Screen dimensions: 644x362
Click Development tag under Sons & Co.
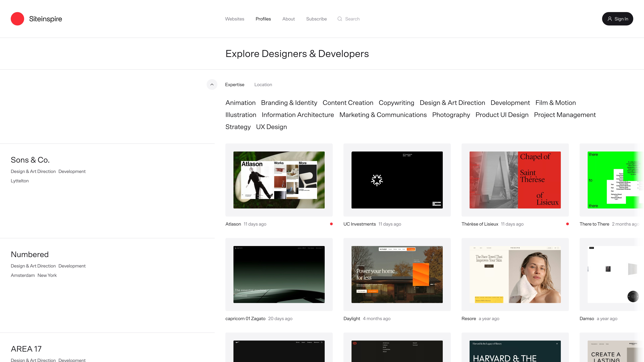[x=72, y=171]
